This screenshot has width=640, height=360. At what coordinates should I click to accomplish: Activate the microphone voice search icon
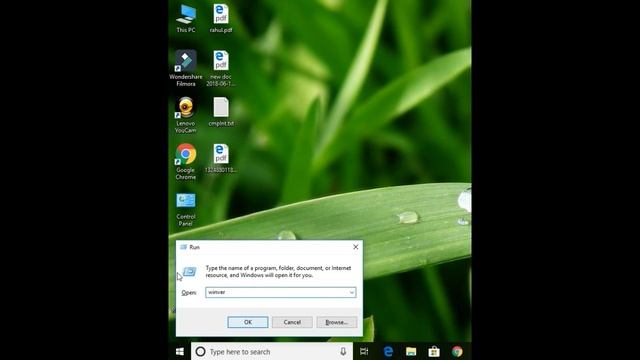click(343, 351)
